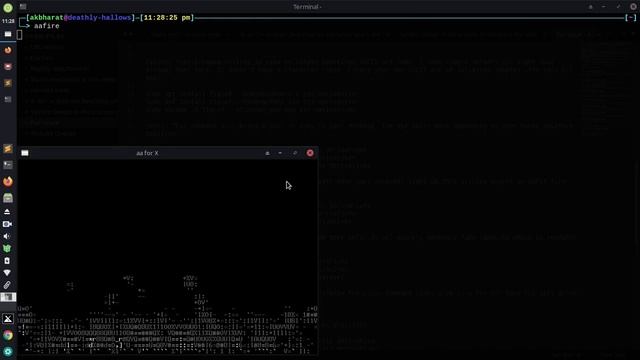This screenshot has width=640, height=360.
Task: Click the 11:28:25 pm prompt timestamp
Action: [167, 18]
